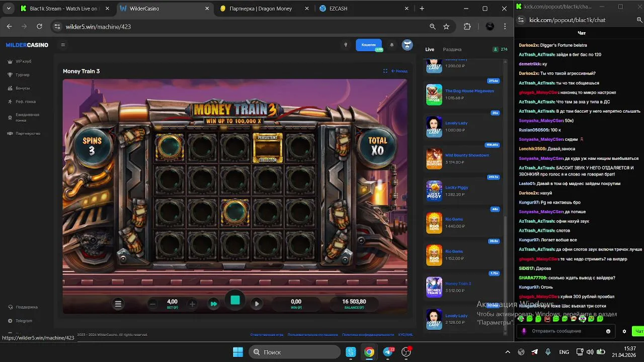The width and height of the screenshot is (644, 362).
Task: Open the Пользовательское соглашение footer link
Action: pos(313,334)
